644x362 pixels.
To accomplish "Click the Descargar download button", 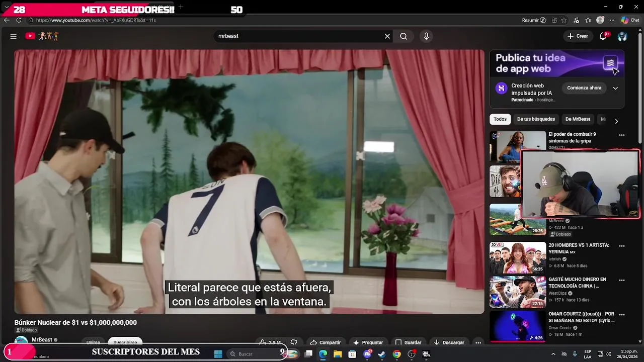I will tap(449, 342).
